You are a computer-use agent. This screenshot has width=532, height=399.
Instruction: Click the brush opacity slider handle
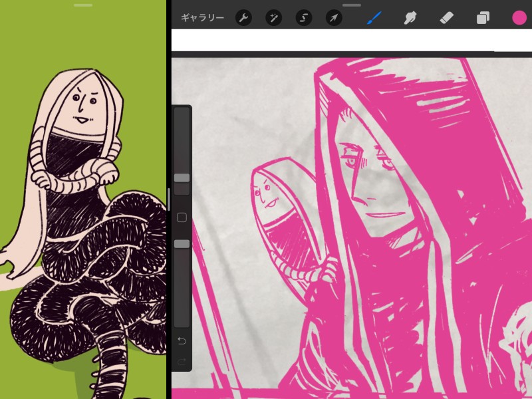(182, 243)
